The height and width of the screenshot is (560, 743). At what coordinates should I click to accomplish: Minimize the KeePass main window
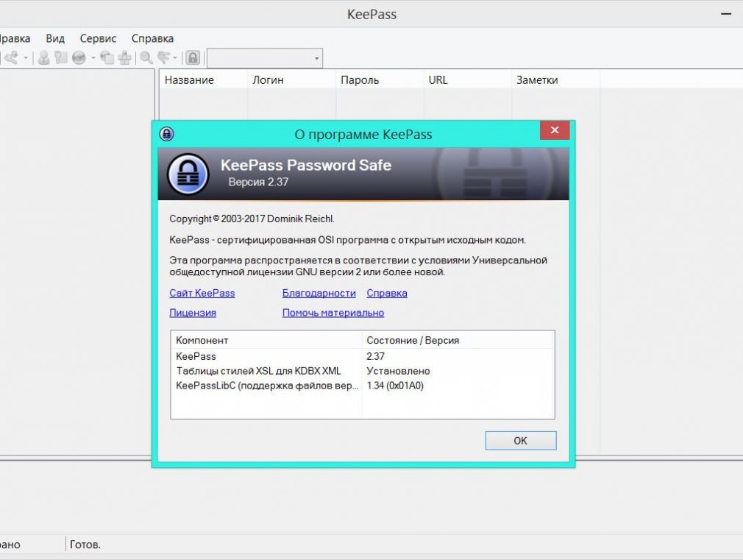[726, 14]
